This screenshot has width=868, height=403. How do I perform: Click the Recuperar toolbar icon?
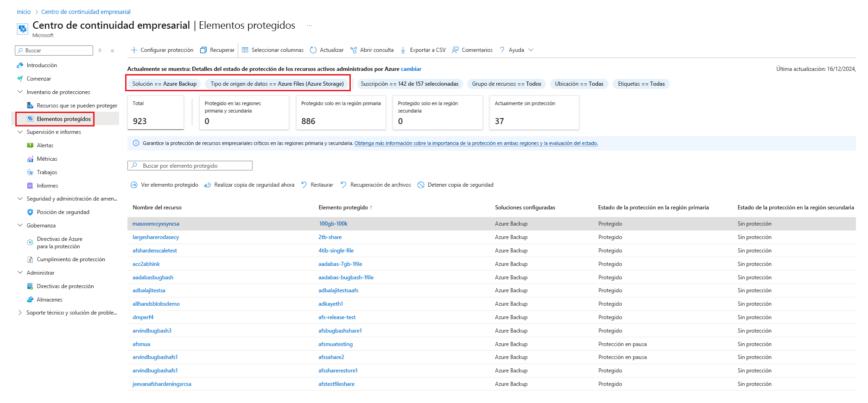203,50
